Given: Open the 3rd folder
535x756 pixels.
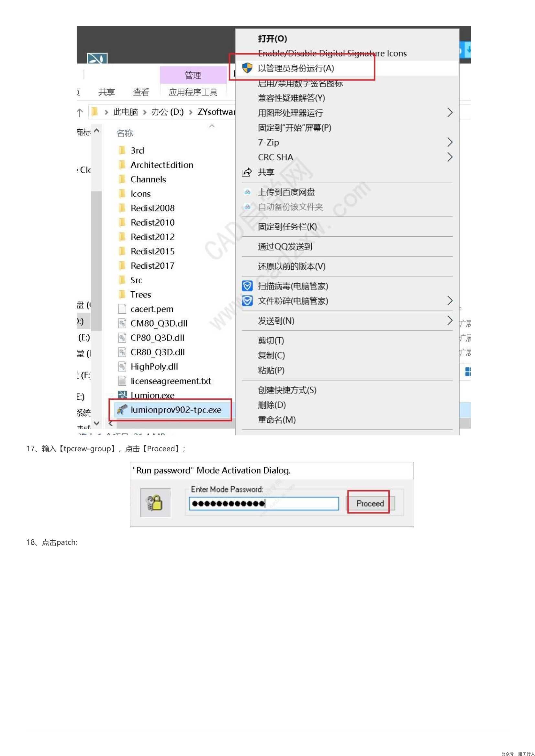Looking at the screenshot, I should (x=137, y=150).
